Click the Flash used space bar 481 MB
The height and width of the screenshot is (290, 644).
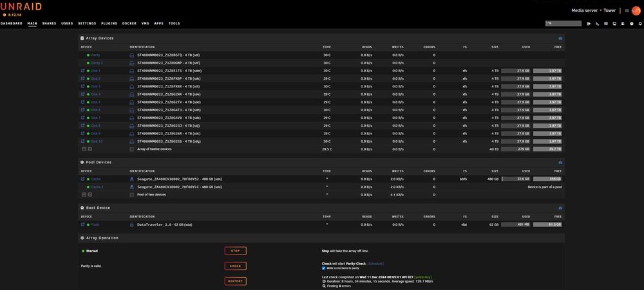click(x=516, y=224)
